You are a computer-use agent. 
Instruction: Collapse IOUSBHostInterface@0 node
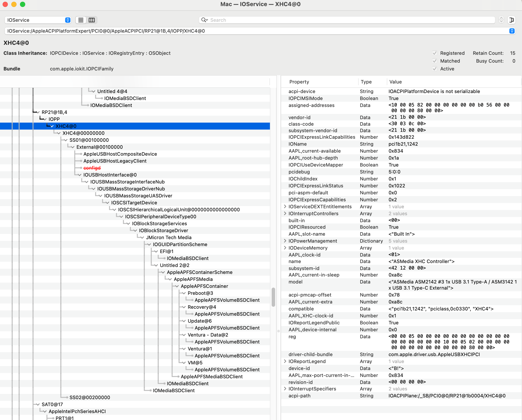80,175
